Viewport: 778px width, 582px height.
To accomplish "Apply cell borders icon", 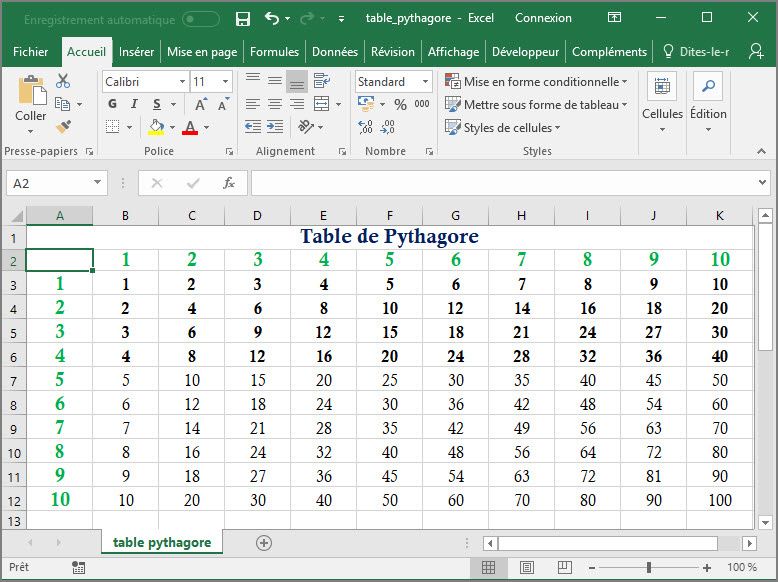I will 113,127.
